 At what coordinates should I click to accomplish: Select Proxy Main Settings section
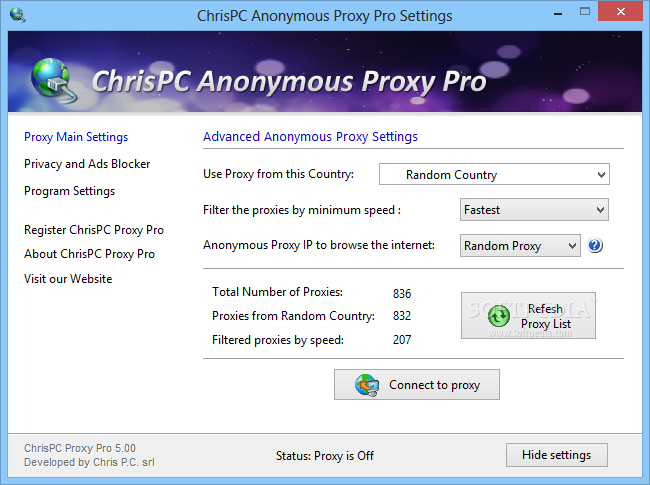76,137
